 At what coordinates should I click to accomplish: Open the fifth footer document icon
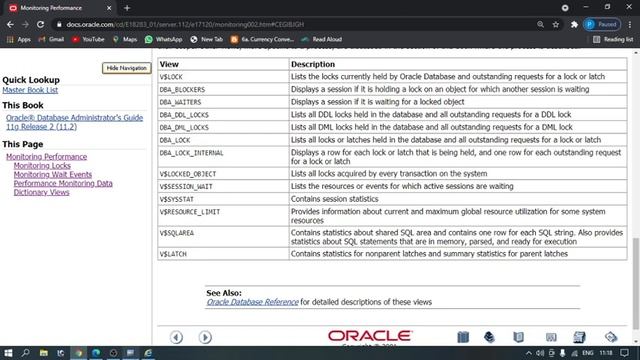coord(579,337)
